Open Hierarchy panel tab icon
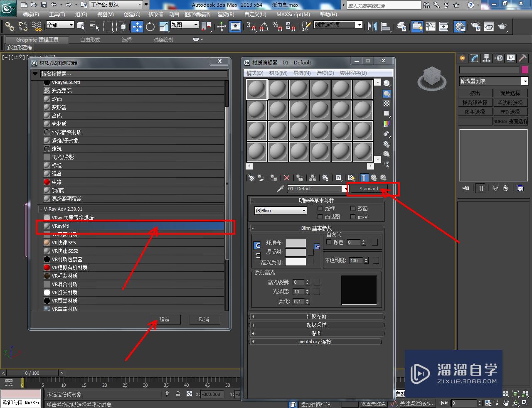Image resolution: width=532 pixels, height=408 pixels. [486, 58]
